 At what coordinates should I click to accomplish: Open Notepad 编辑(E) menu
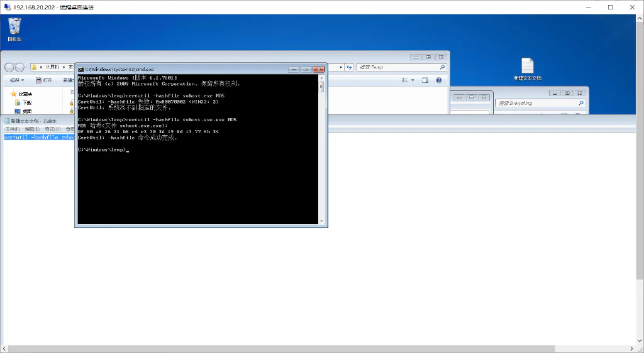pyautogui.click(x=32, y=129)
